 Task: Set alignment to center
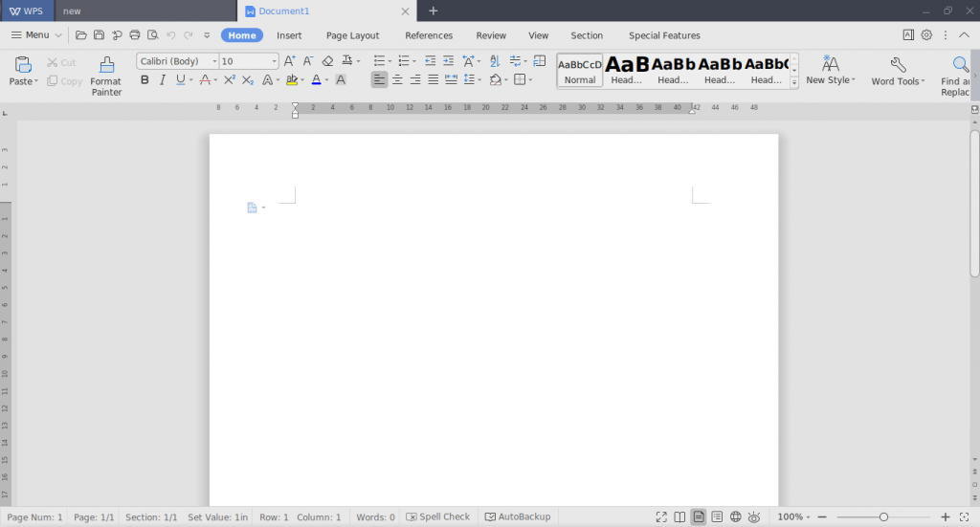(397, 80)
